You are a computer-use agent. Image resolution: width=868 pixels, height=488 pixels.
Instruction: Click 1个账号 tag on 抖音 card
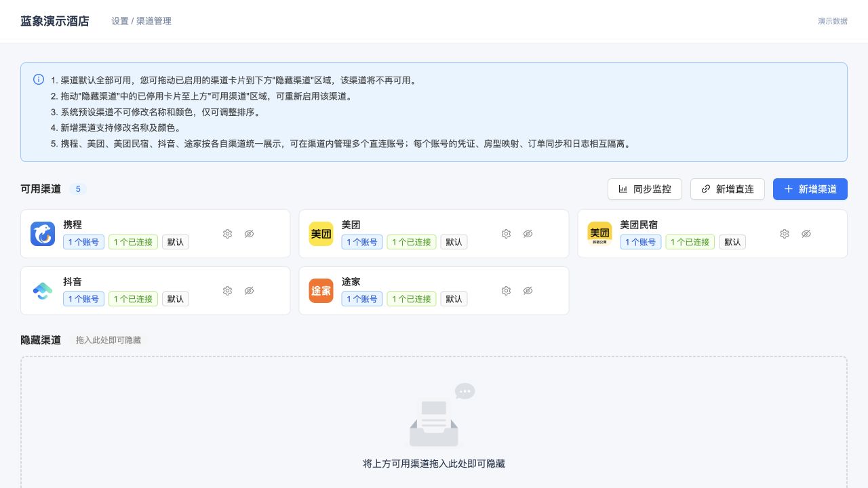[84, 299]
